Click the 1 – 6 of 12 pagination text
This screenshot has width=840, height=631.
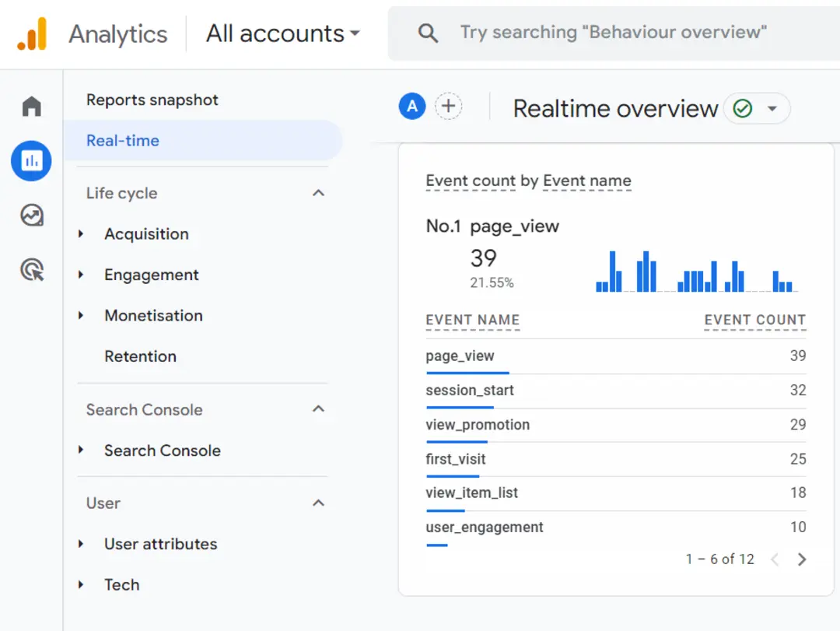(719, 559)
